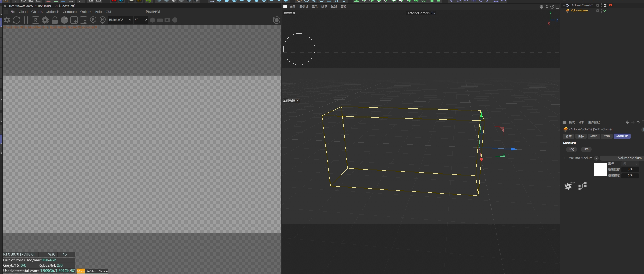This screenshot has width=644, height=274.
Task: Restart rendering with the refresh arrows icon
Action: [16, 20]
